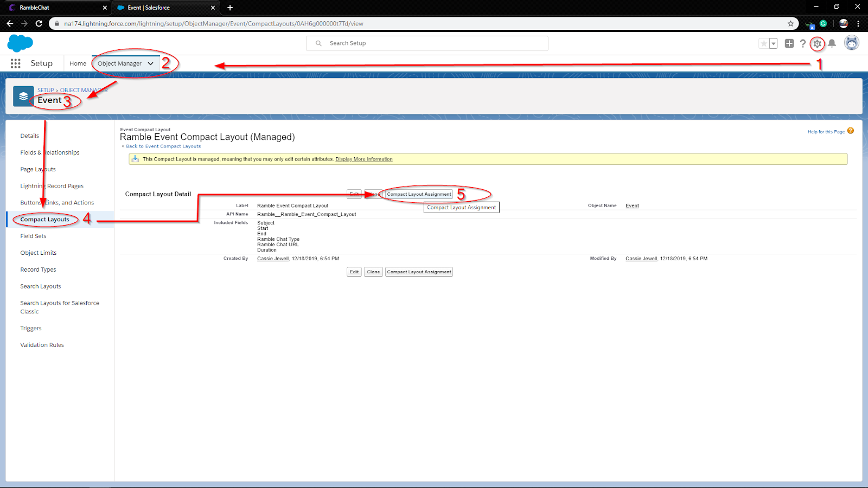Click the bottom Edit button
The image size is (868, 488).
pyautogui.click(x=354, y=272)
